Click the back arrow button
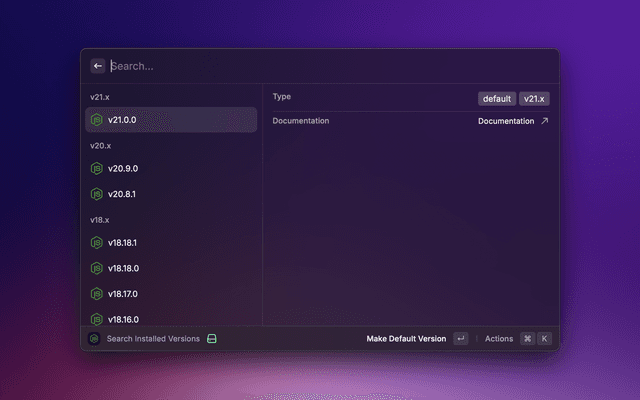Viewport: 640px width, 400px height. pyautogui.click(x=98, y=66)
